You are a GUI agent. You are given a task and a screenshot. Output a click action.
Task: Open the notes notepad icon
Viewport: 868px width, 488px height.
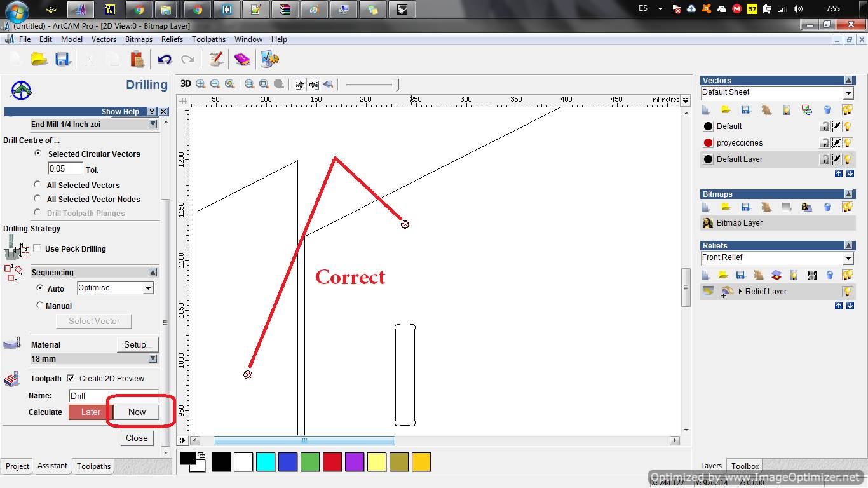[x=216, y=59]
